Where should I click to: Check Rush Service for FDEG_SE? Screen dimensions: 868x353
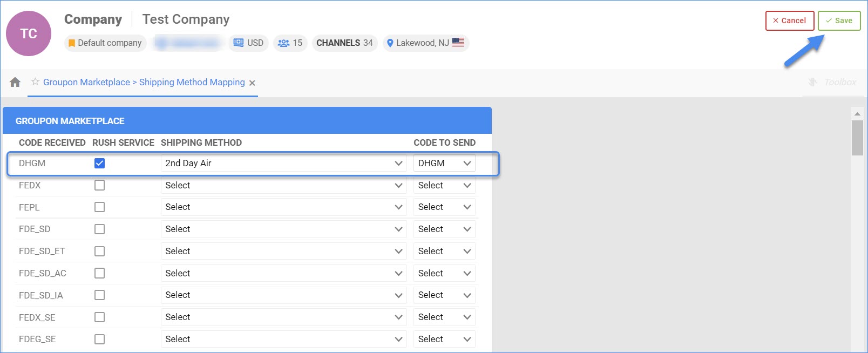click(x=99, y=339)
